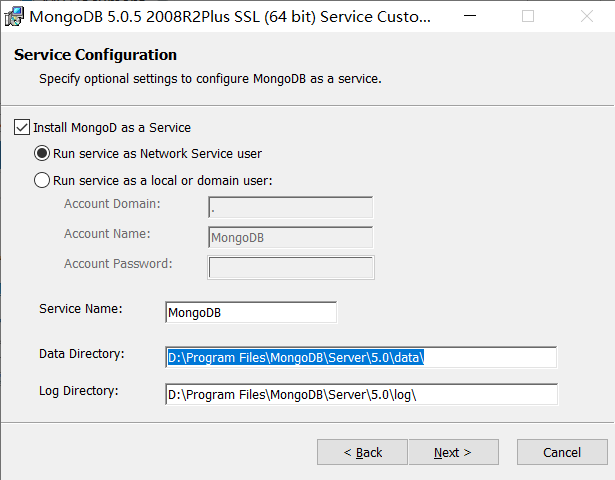Screen dimensions: 615x480
Task: Click the Data Directory label
Action: click(x=82, y=354)
